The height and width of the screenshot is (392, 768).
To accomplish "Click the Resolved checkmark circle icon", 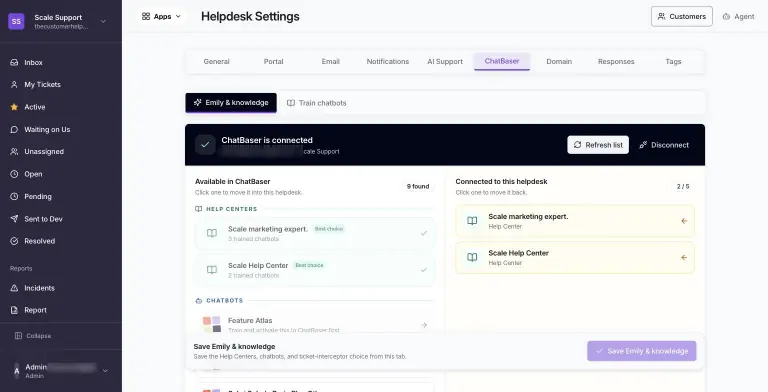I will pos(14,241).
